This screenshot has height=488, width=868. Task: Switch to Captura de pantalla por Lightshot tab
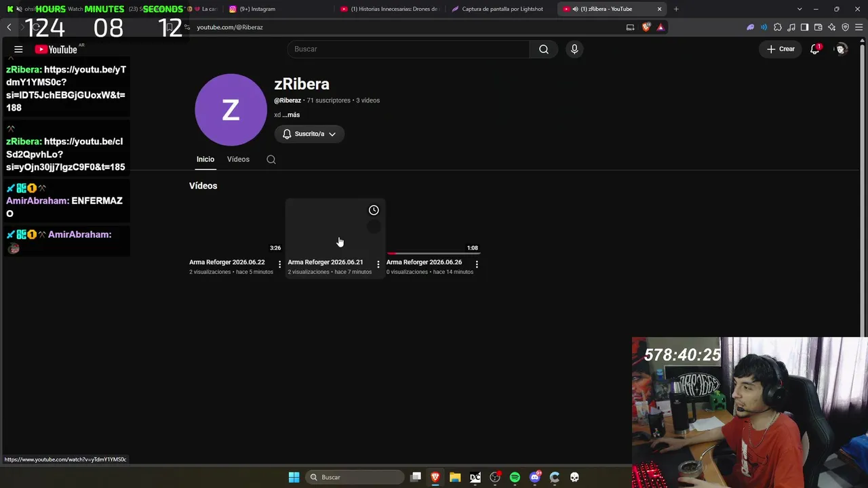tap(502, 9)
